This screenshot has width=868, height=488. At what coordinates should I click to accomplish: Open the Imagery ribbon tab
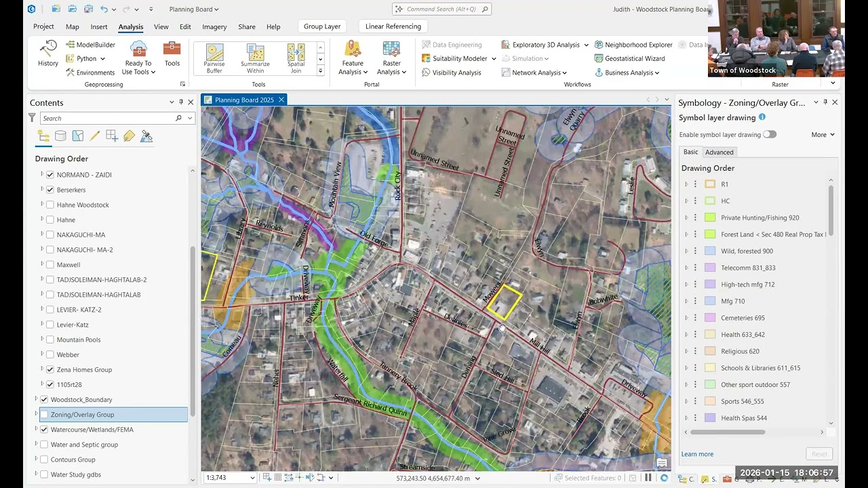tap(214, 26)
